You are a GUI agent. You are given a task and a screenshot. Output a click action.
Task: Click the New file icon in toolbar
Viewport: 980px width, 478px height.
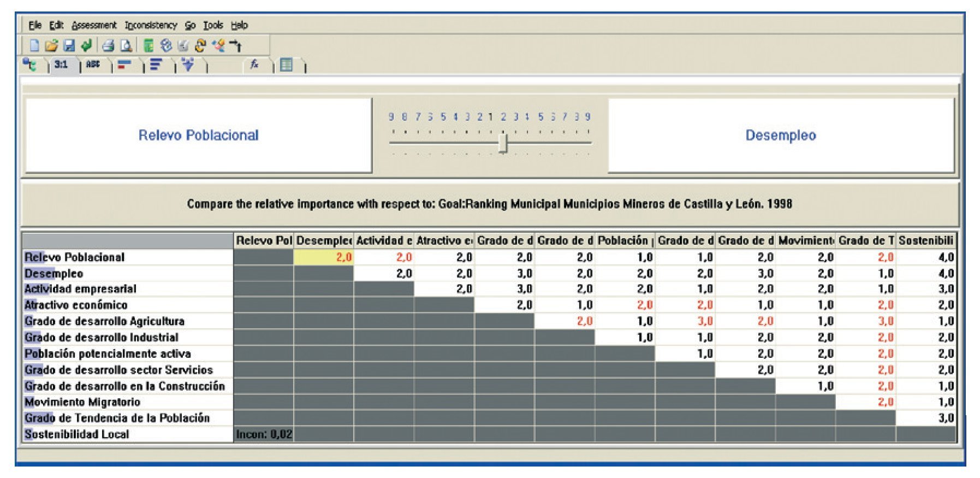[34, 46]
